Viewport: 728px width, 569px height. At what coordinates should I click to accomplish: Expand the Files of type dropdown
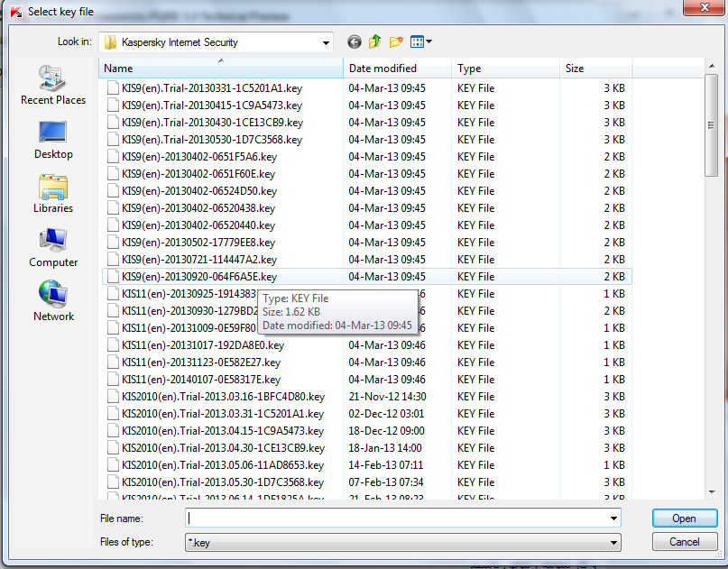[x=613, y=542]
